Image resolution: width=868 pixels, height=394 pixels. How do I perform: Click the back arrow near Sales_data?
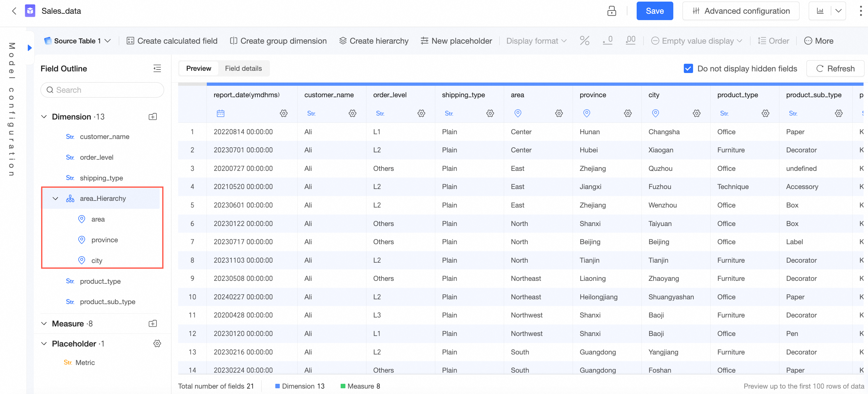click(x=14, y=11)
